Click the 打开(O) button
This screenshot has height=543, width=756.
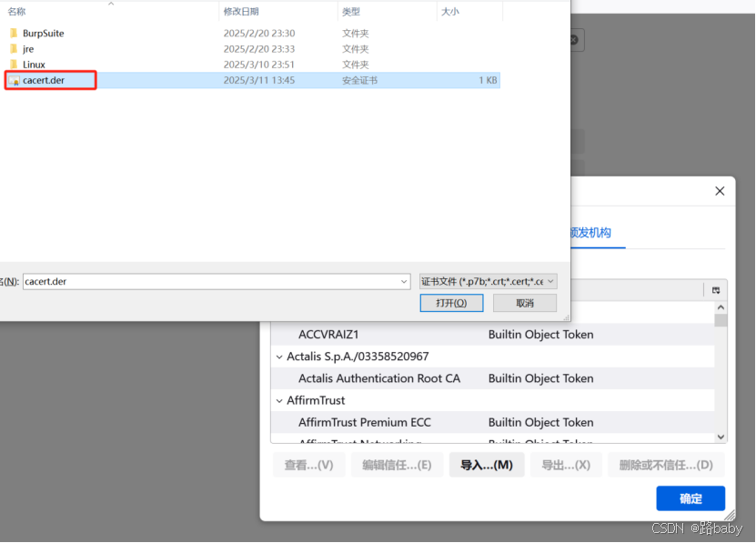click(451, 303)
